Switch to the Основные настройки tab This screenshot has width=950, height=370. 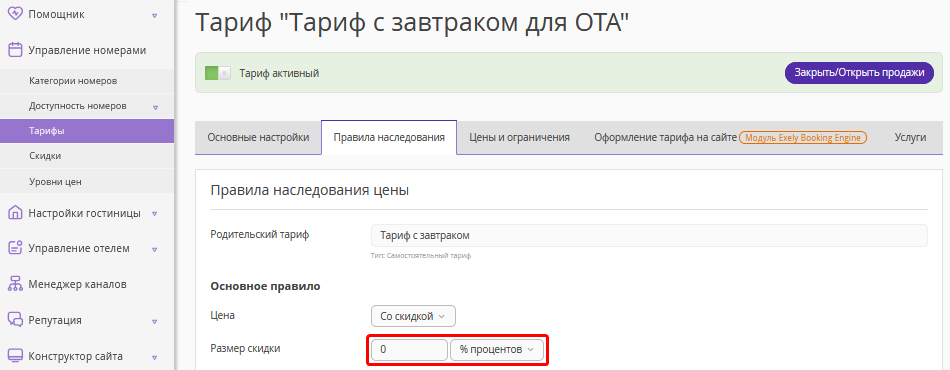coord(258,137)
